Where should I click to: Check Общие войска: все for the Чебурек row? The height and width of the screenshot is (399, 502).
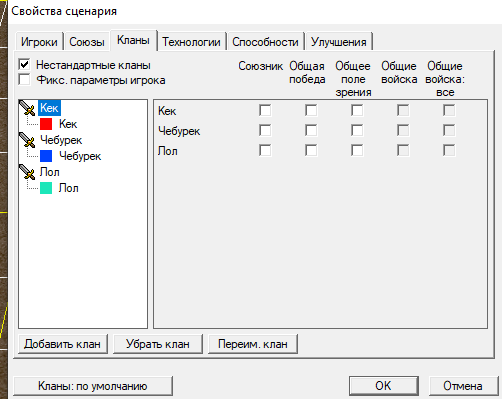(x=449, y=130)
